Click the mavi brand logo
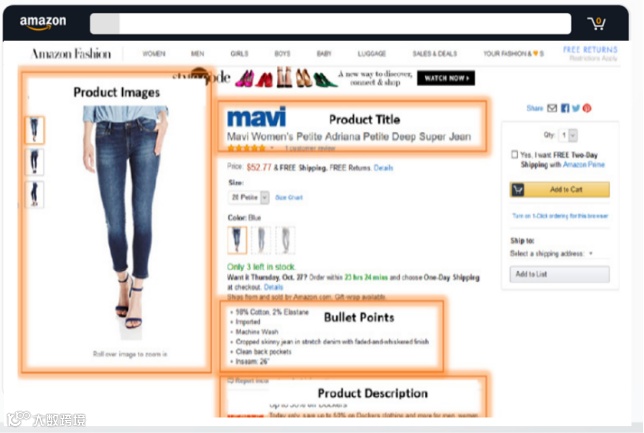The height and width of the screenshot is (433, 644). pos(257,117)
